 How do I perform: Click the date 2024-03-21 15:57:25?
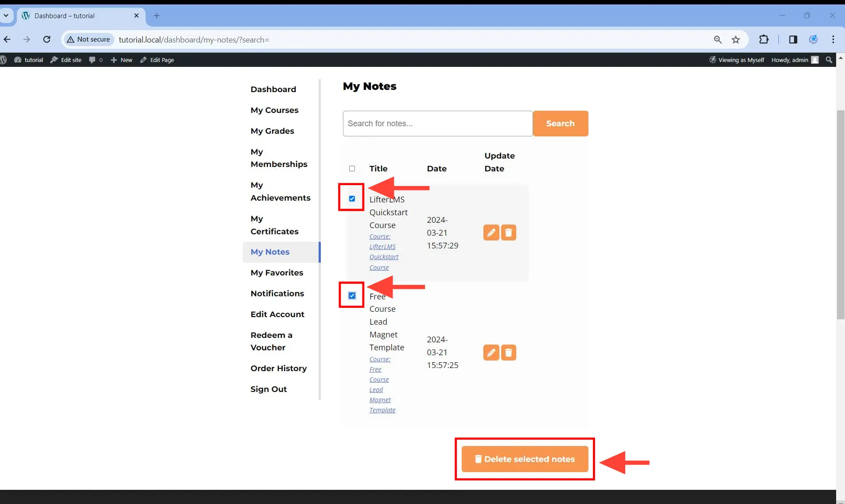coord(442,352)
